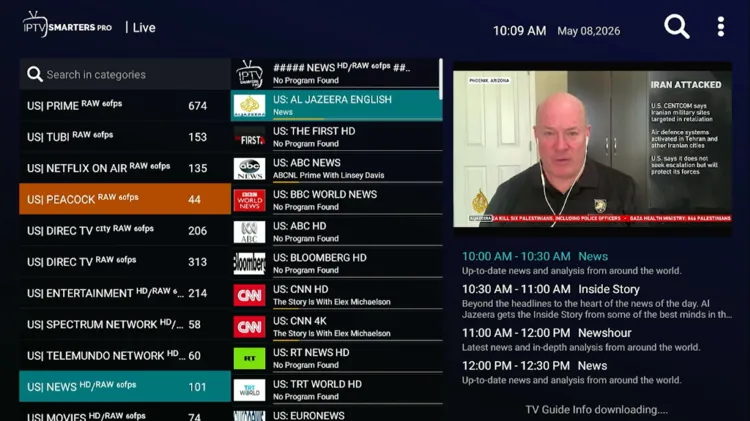Open the US| ENTERTAINMENT category
750x421 pixels.
125,293
